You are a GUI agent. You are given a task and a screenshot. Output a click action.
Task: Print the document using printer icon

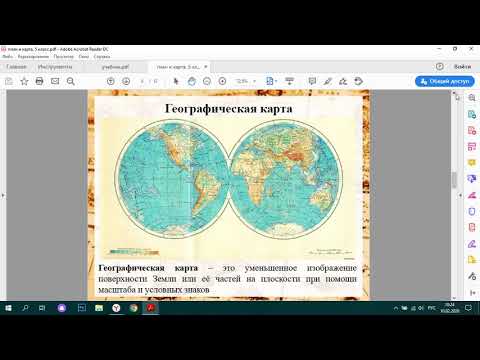click(x=39, y=81)
